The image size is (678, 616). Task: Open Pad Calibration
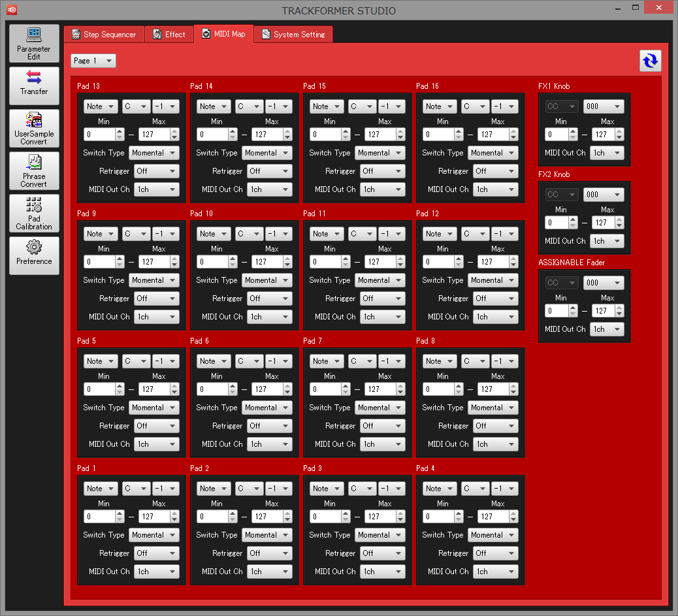click(x=34, y=213)
